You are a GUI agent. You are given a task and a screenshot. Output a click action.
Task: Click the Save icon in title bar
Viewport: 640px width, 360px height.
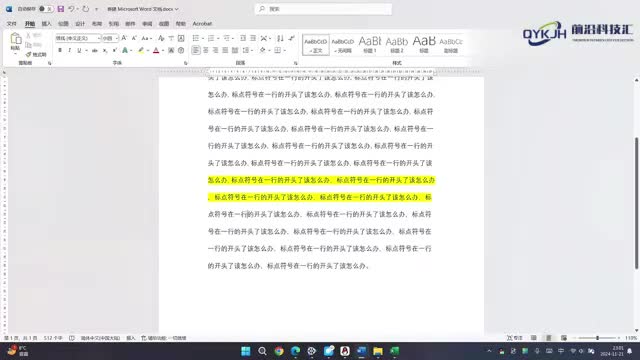(60, 9)
